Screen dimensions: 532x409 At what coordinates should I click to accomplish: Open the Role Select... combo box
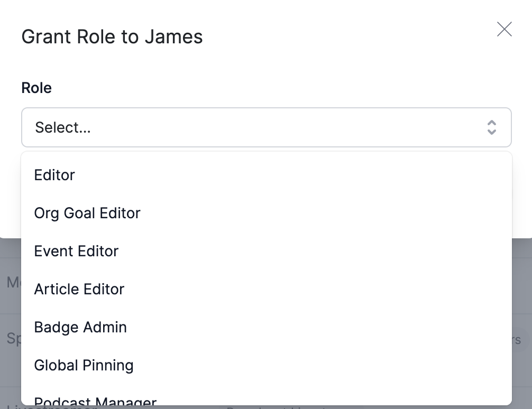point(267,127)
